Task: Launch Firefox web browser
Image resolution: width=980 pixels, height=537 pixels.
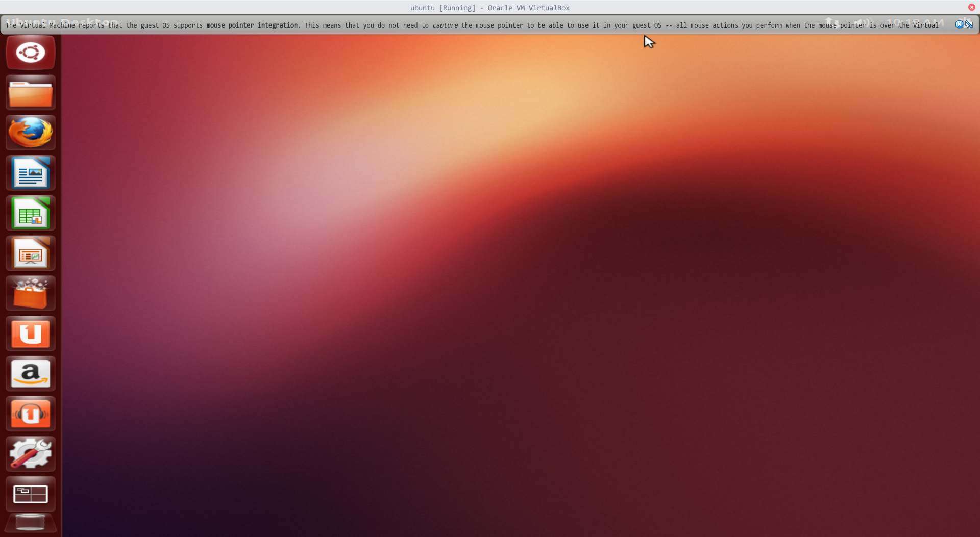Action: click(x=31, y=133)
